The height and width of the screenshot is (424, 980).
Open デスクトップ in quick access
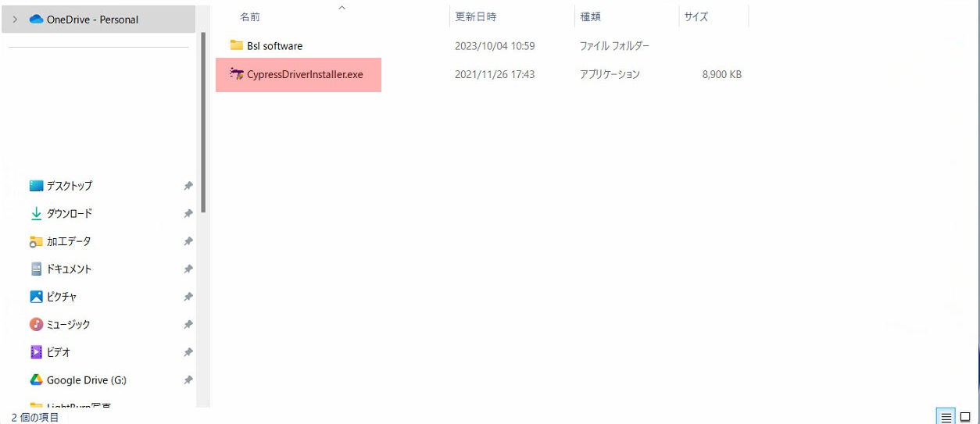[x=70, y=186]
